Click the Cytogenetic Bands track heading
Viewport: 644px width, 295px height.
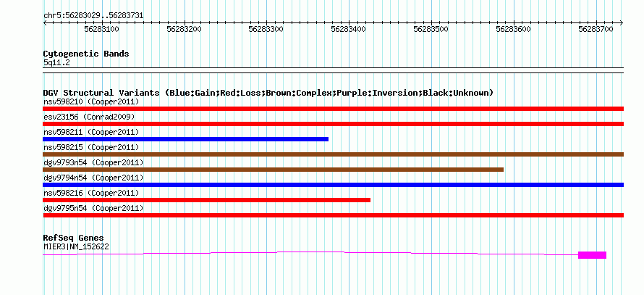coord(86,54)
